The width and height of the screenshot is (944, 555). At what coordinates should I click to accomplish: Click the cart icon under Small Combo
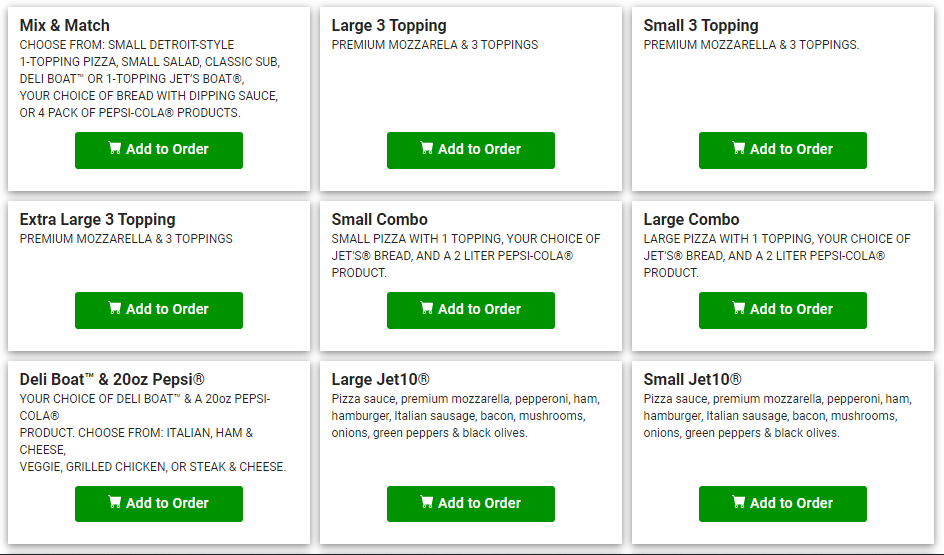[427, 308]
